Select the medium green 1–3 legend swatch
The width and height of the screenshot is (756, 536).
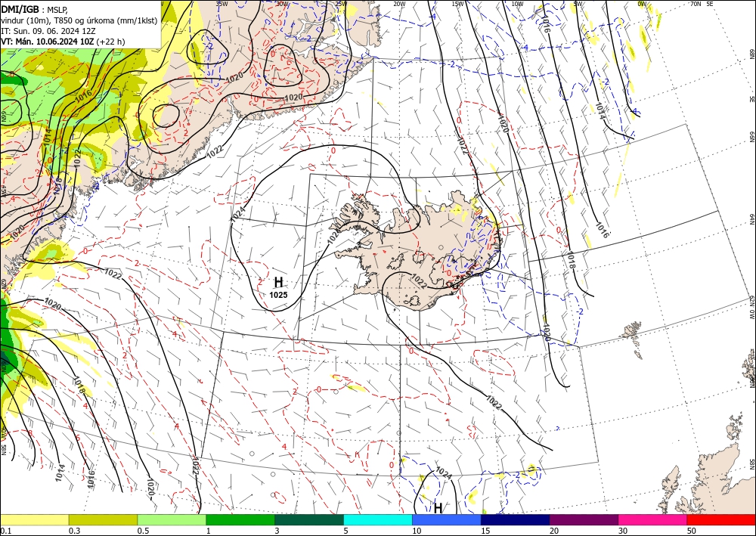pyautogui.click(x=240, y=519)
